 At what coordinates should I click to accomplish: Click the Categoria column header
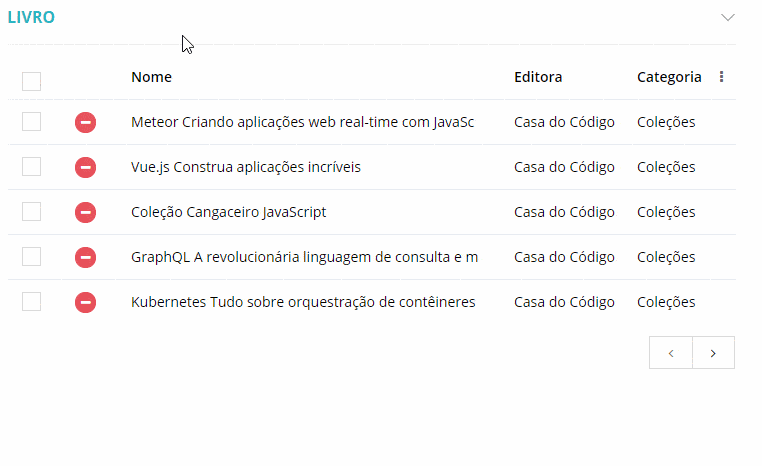point(669,77)
